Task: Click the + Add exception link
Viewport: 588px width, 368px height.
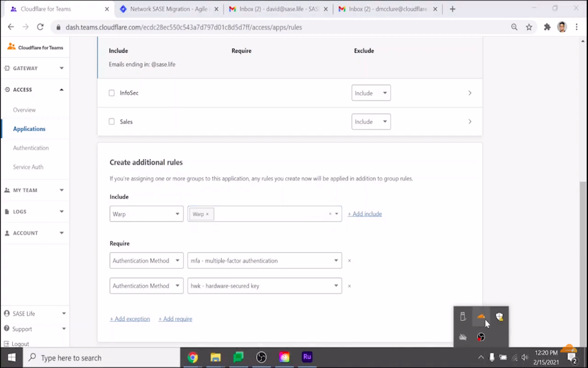Action: (130, 319)
